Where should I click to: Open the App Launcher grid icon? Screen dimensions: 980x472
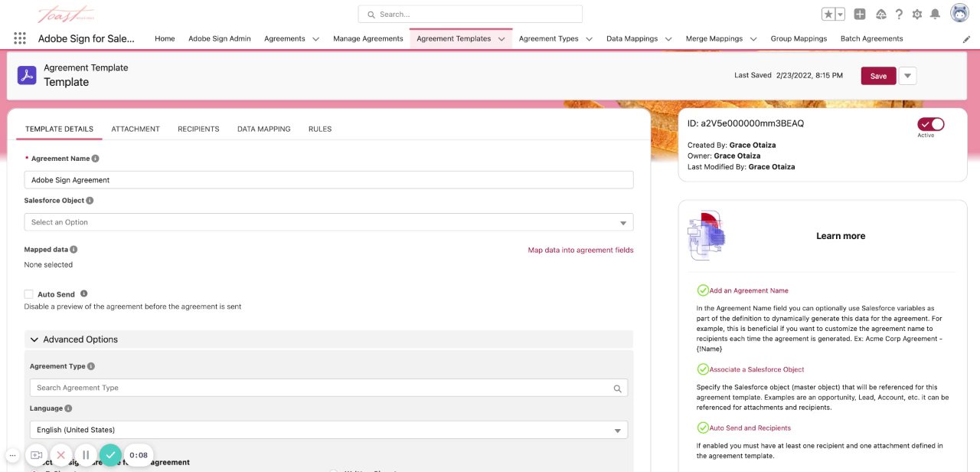[x=20, y=38]
